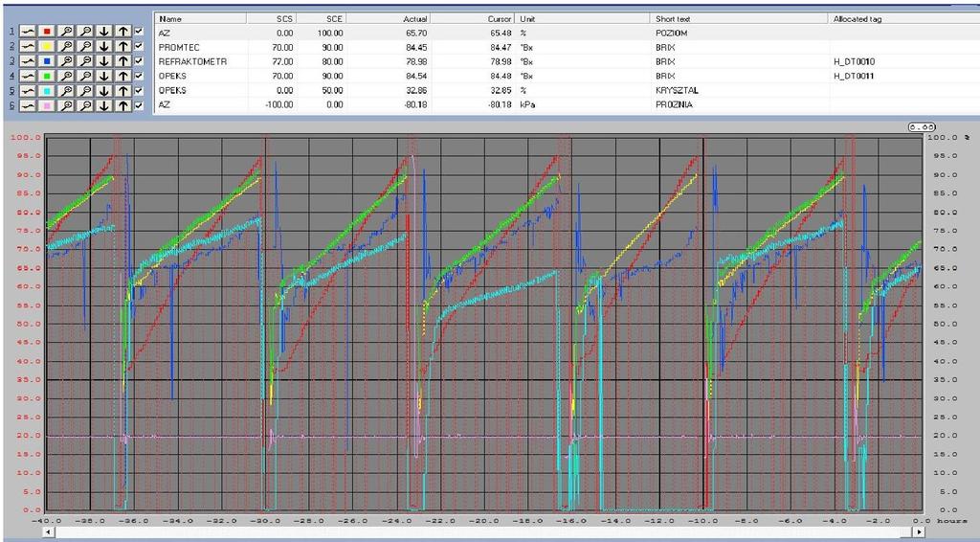Image resolution: width=980 pixels, height=542 pixels.
Task: Click the curve style icon for REFRAKTOMETR row
Action: coord(28,60)
